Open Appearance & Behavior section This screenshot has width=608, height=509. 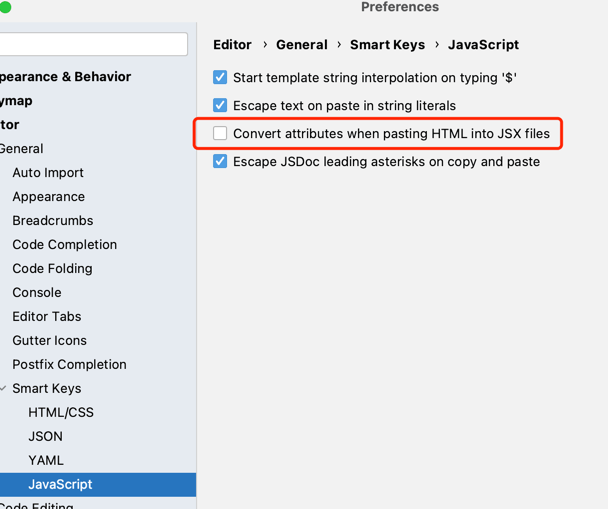tap(65, 77)
